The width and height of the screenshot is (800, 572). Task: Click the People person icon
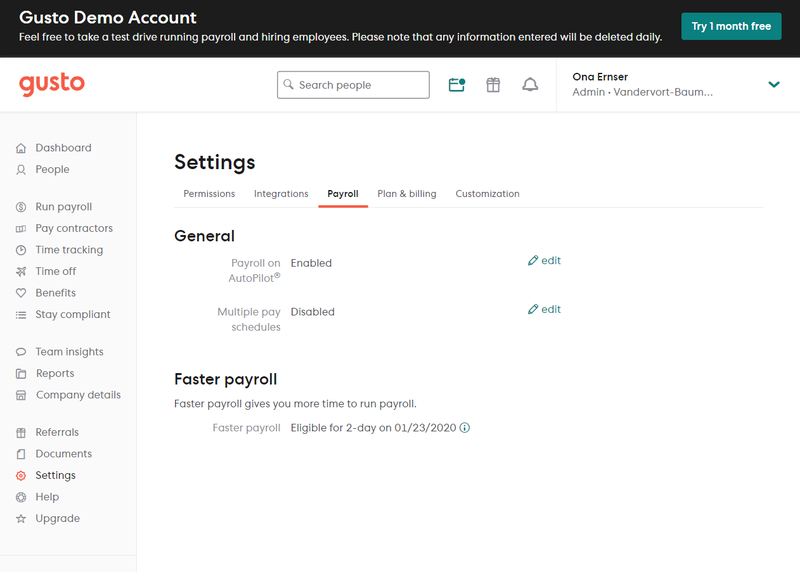(21, 170)
